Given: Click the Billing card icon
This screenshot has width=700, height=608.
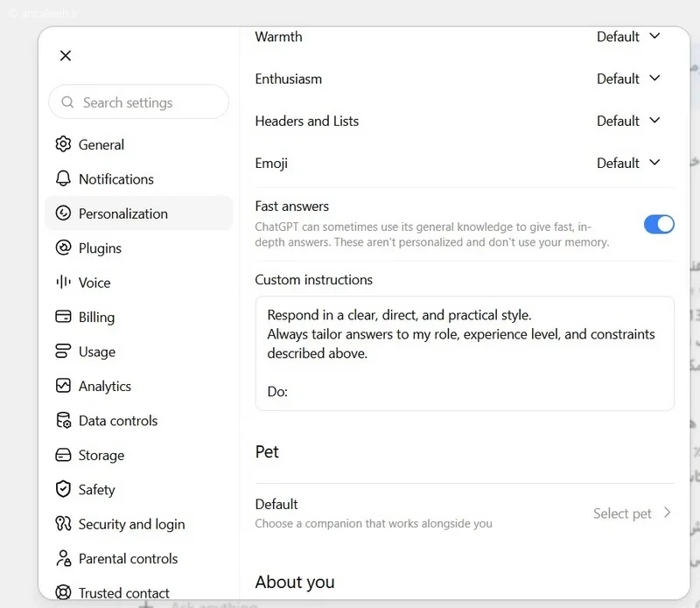Looking at the screenshot, I should 63,317.
